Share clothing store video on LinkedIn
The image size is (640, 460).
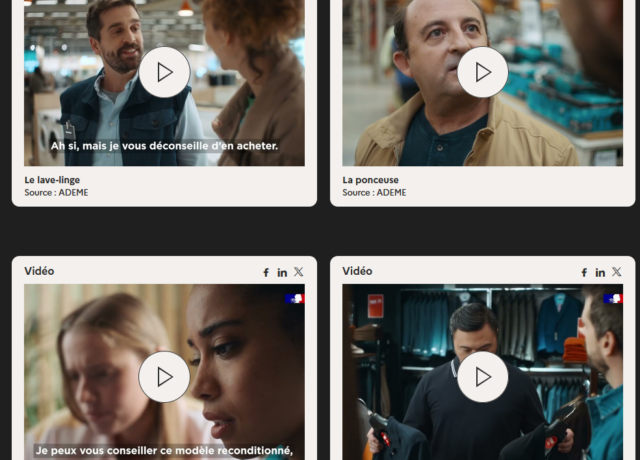point(600,272)
